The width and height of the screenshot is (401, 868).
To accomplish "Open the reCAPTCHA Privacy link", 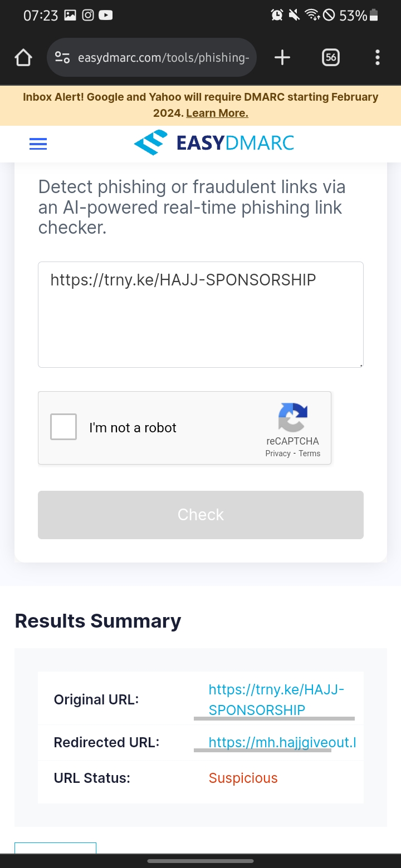I will click(278, 453).
